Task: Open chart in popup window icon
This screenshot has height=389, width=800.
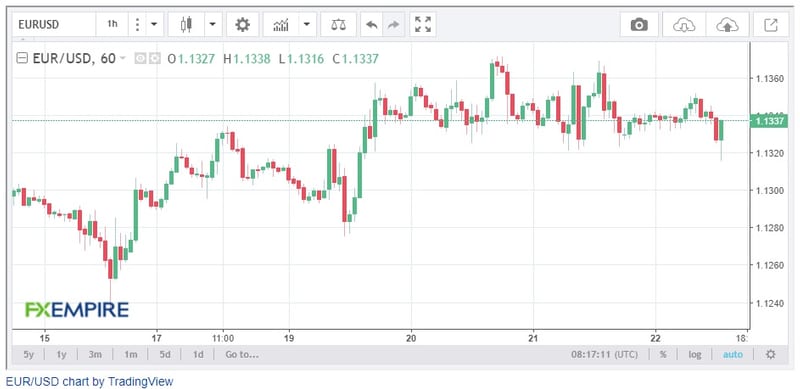Action: (770, 24)
